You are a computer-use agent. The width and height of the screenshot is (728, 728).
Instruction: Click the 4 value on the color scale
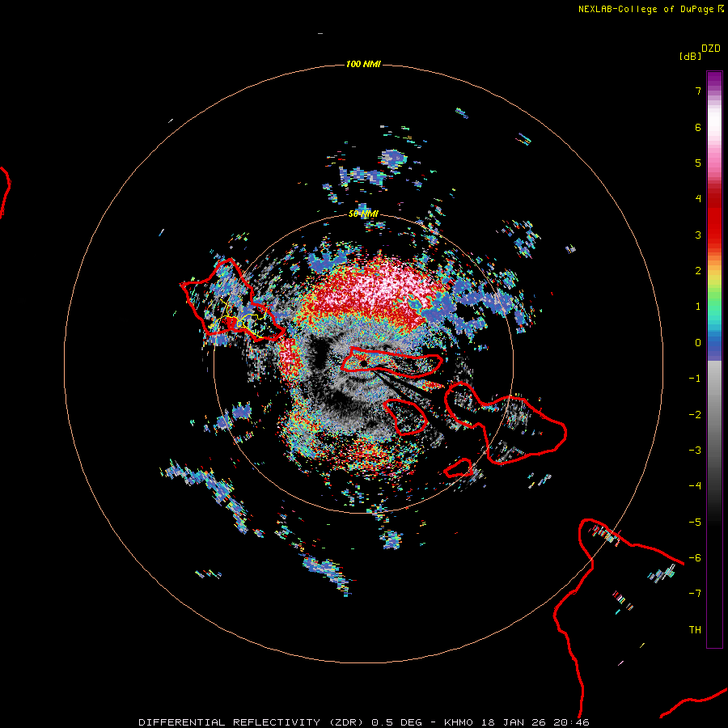[x=698, y=199]
